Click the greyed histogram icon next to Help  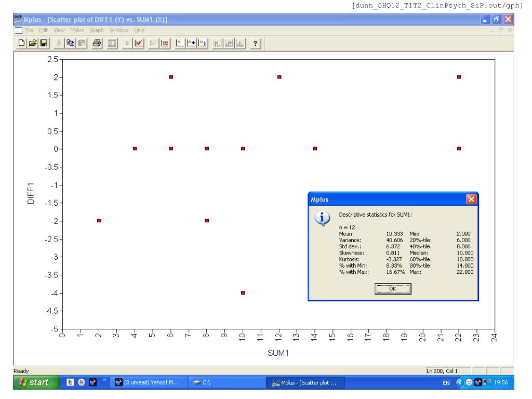click(240, 43)
